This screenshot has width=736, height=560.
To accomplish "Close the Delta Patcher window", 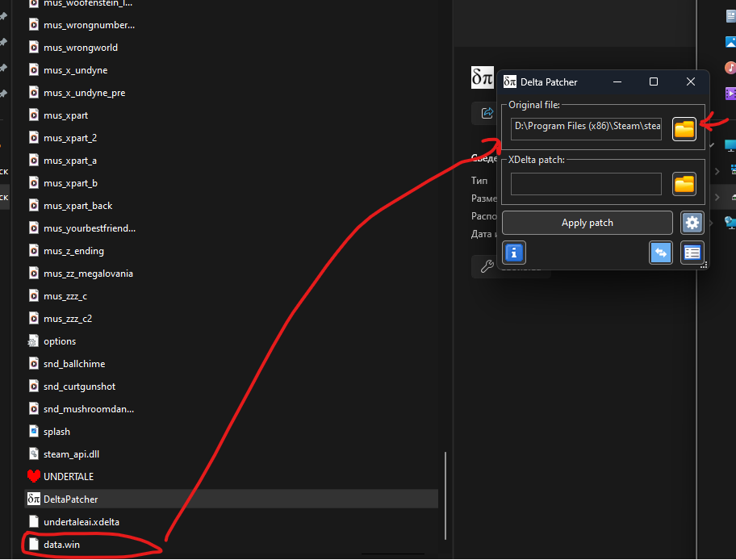I will click(x=691, y=81).
